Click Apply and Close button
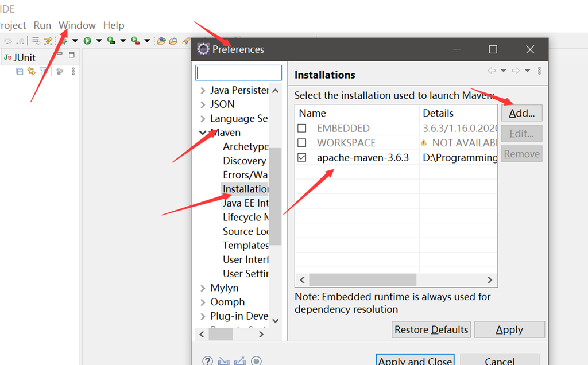Viewport: 588px width, 365px height. click(415, 360)
